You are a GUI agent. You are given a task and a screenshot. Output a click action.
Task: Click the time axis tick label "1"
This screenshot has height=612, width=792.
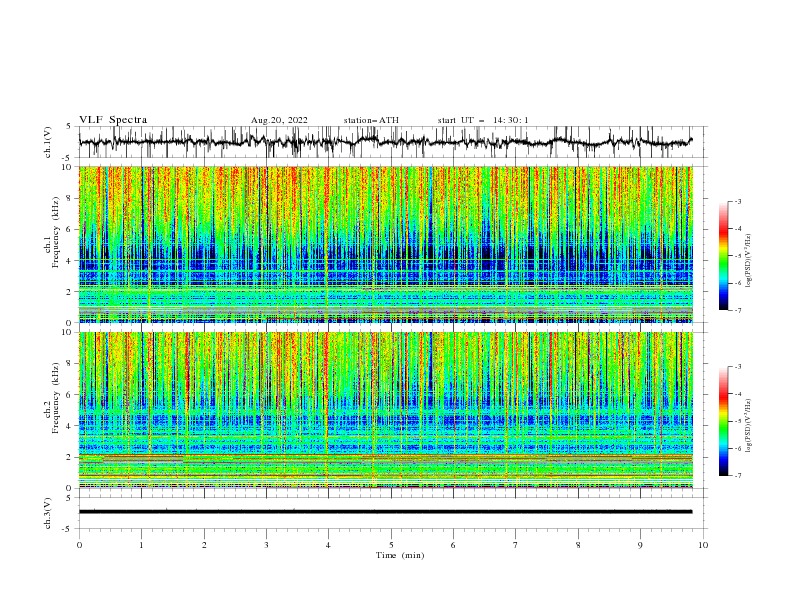coord(141,545)
